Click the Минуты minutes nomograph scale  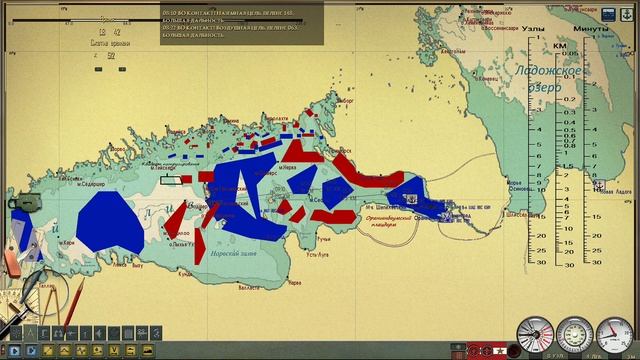tap(591, 149)
